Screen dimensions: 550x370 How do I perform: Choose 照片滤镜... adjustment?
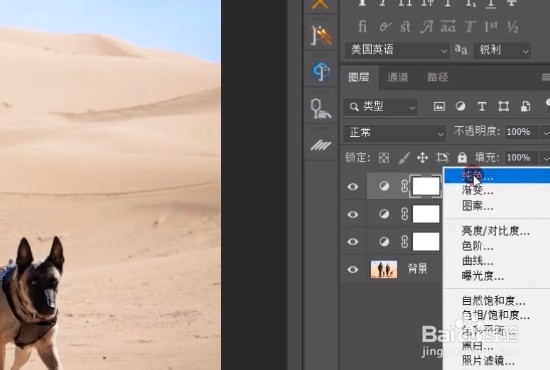[497, 361]
